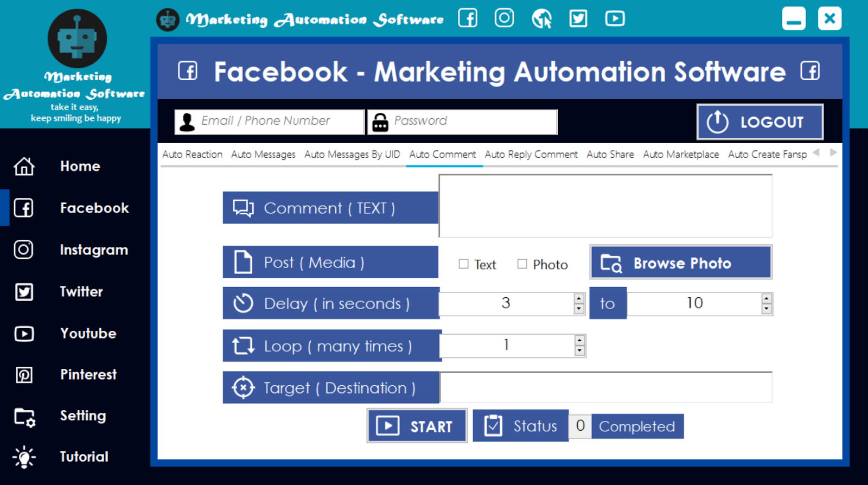Click the Comment (TEXT) label button
The width and height of the screenshot is (868, 485).
pos(330,208)
